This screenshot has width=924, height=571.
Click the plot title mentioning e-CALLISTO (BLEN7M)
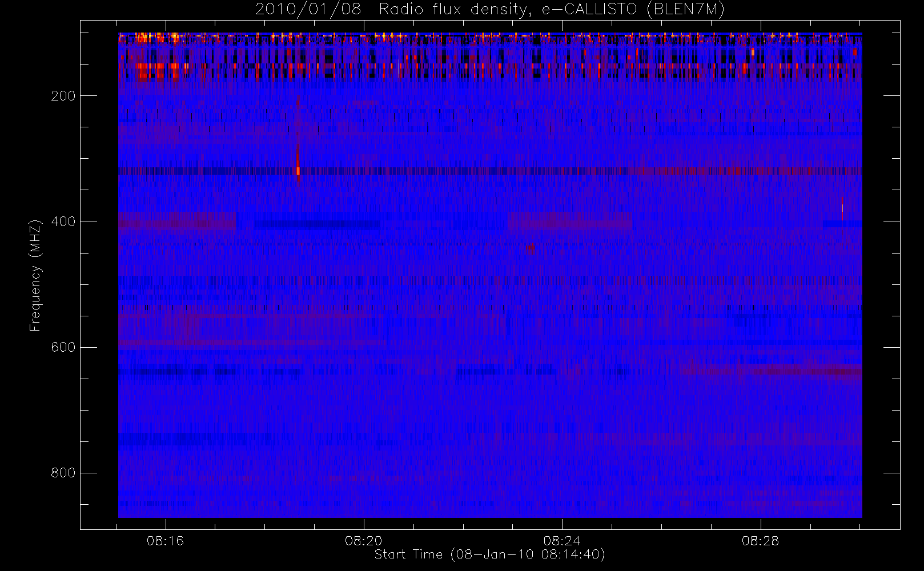490,10
